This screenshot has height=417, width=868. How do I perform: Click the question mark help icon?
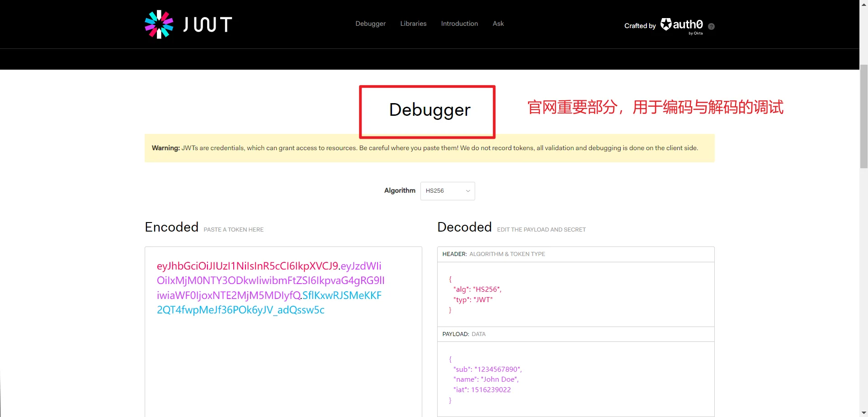pos(711,26)
